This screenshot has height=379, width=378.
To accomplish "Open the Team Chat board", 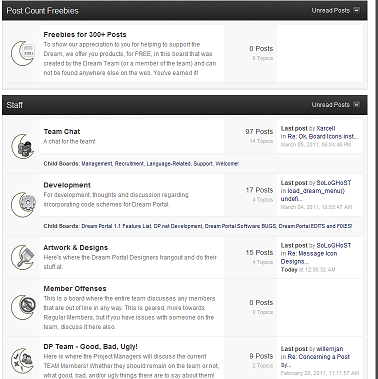I will [62, 131].
